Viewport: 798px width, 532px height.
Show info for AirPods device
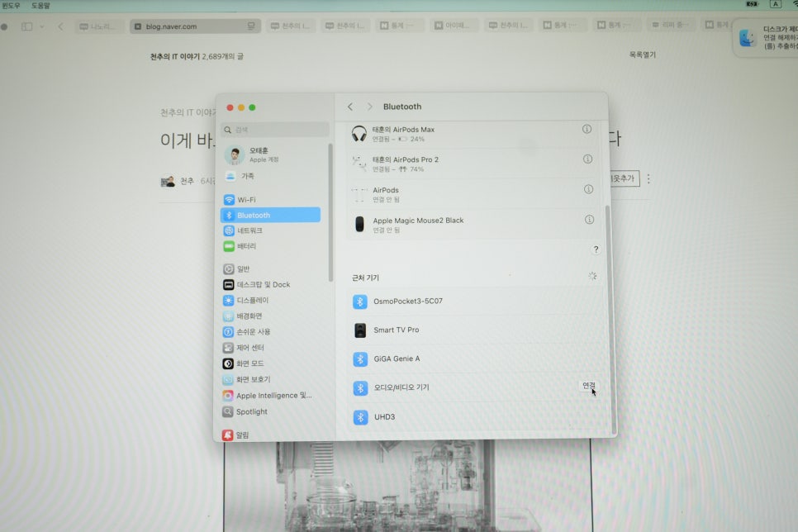click(588, 189)
